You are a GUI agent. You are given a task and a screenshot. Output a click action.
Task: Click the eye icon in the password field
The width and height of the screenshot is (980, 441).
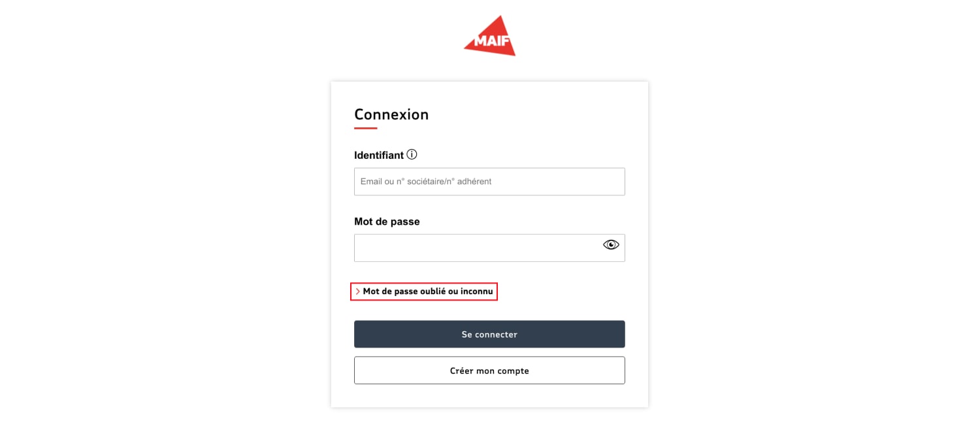(610, 244)
